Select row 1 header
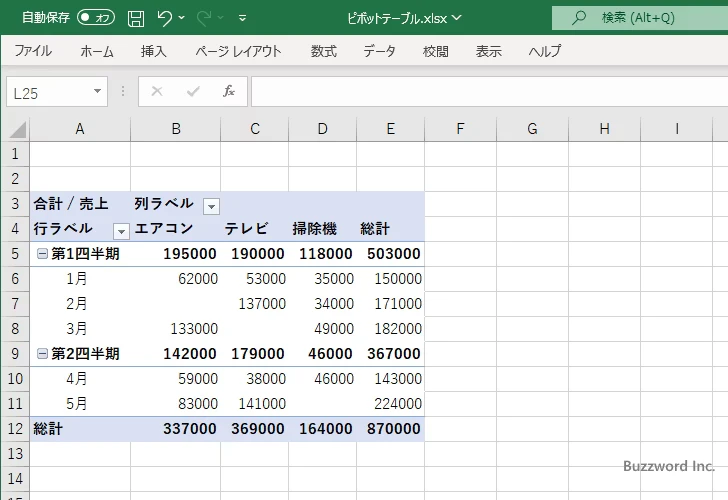The width and height of the screenshot is (728, 500). point(15,154)
